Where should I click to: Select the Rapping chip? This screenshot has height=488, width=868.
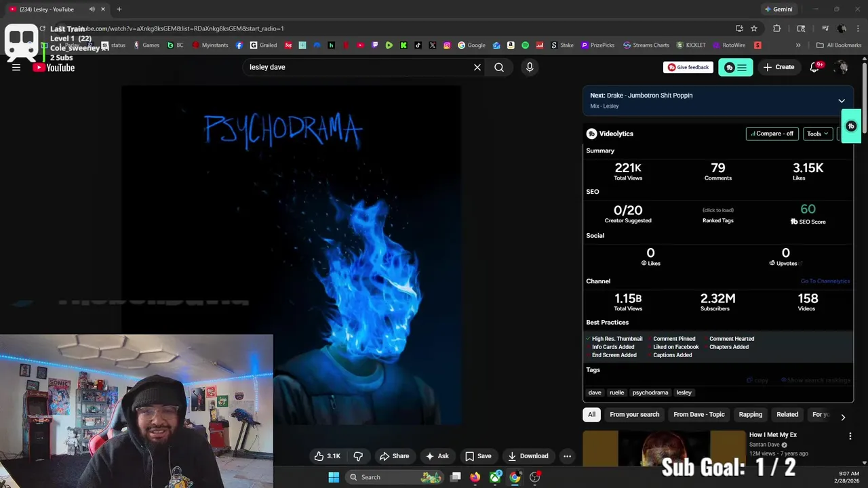(x=751, y=415)
